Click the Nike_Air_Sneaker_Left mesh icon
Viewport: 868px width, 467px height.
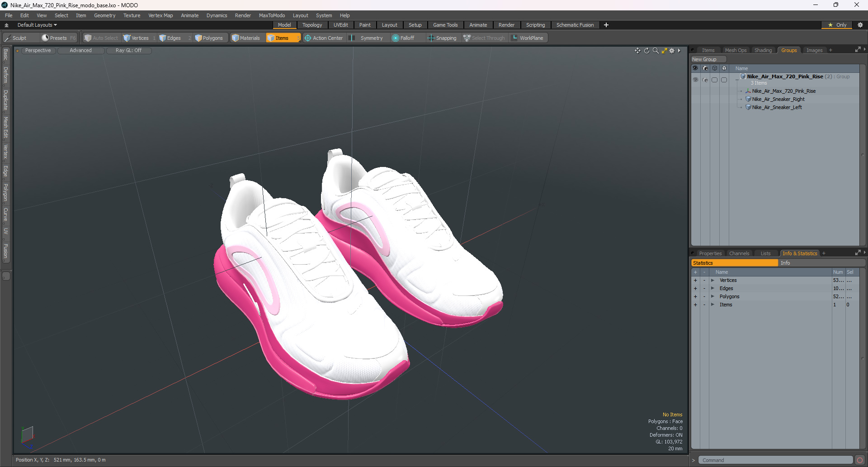tap(748, 107)
